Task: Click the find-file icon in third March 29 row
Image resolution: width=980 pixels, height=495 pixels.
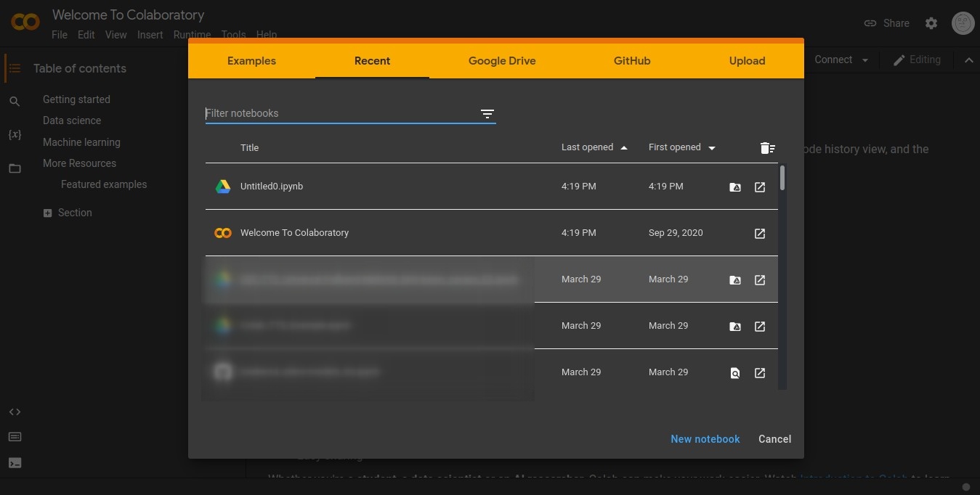Action: pos(735,373)
